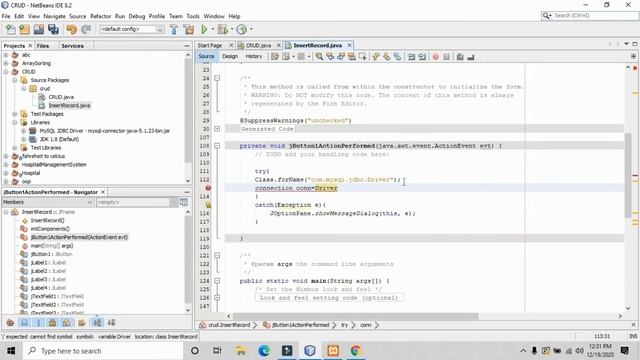Switch to the Services panel tab
The image size is (640, 360).
[x=72, y=46]
